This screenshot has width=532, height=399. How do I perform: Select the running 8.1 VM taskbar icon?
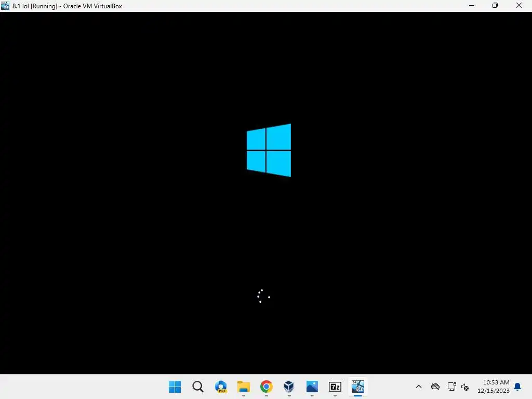tap(357, 387)
